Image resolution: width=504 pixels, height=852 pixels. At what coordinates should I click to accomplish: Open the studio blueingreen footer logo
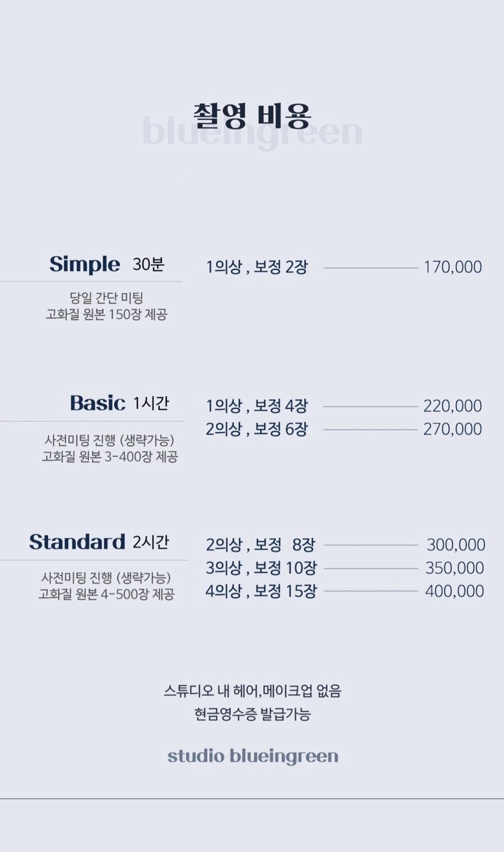tap(253, 756)
